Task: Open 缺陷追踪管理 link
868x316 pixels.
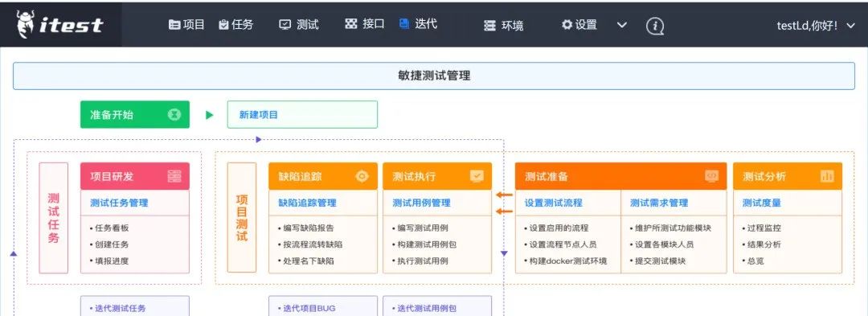Action: [307, 203]
